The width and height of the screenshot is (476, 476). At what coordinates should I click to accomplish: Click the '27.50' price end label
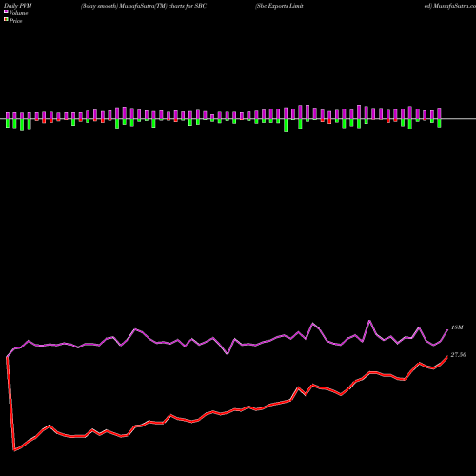pos(459,355)
